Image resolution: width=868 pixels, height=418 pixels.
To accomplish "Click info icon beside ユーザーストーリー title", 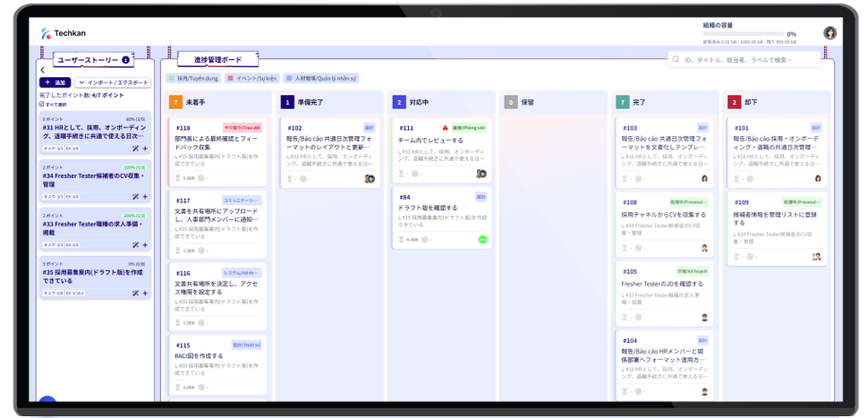I will point(125,60).
